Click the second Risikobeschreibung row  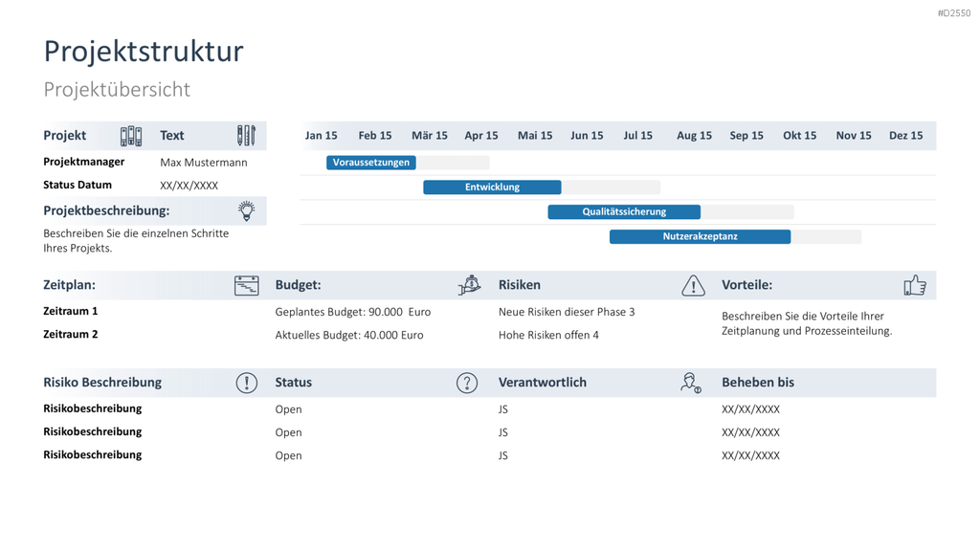93,431
